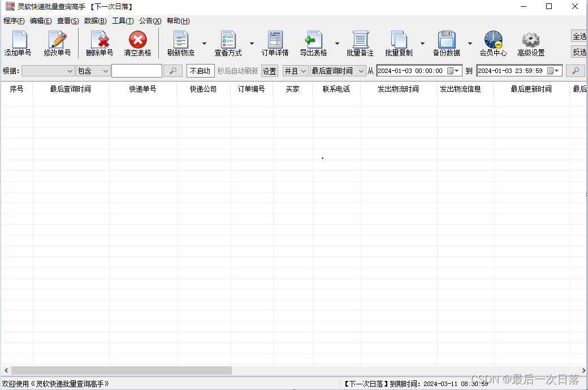Click the magnifier search button after end date
This screenshot has height=390, width=588.
click(576, 71)
